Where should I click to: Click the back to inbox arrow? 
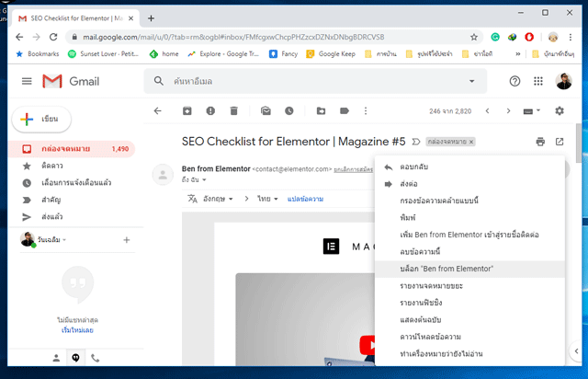[x=157, y=110]
